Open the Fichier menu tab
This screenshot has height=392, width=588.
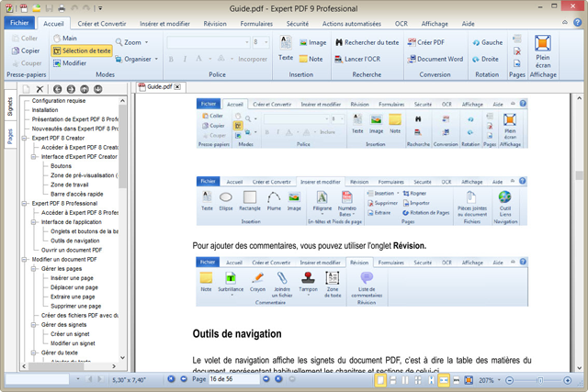(x=19, y=22)
